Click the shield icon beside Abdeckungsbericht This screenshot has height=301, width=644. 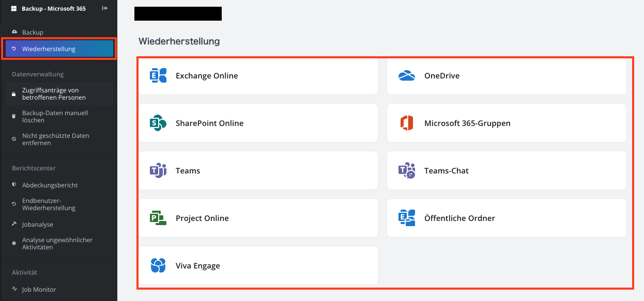click(14, 185)
